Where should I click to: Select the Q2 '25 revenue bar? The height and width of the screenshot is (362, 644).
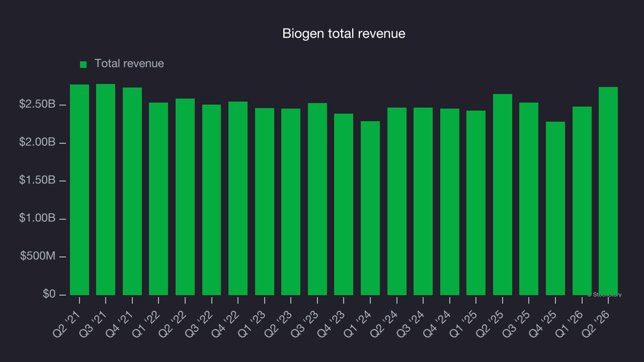tap(503, 195)
